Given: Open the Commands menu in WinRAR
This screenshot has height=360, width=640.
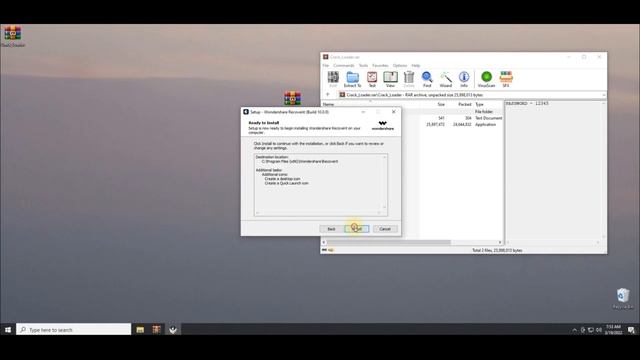Looking at the screenshot, I should pyautogui.click(x=344, y=65).
